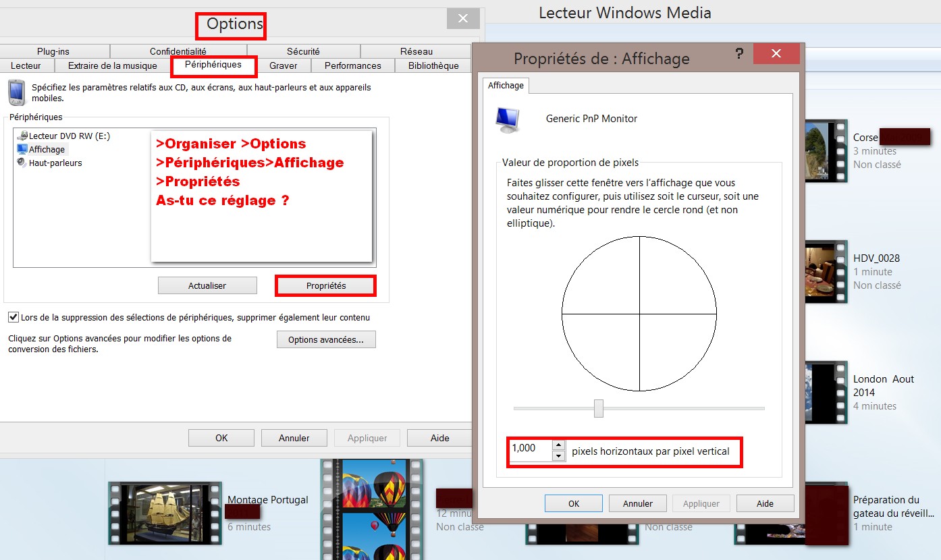Close the Propriétés de Affichage dialog
Viewport: 941px width, 560px height.
click(x=776, y=53)
